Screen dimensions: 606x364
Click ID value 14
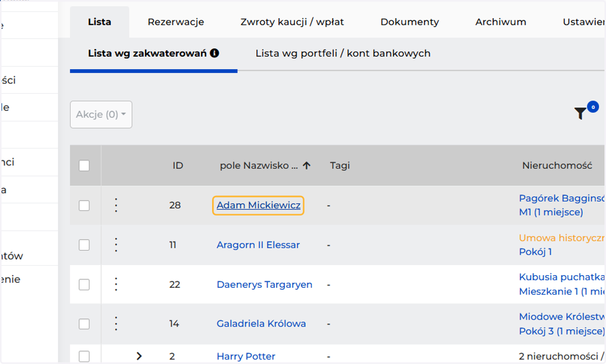click(x=174, y=324)
